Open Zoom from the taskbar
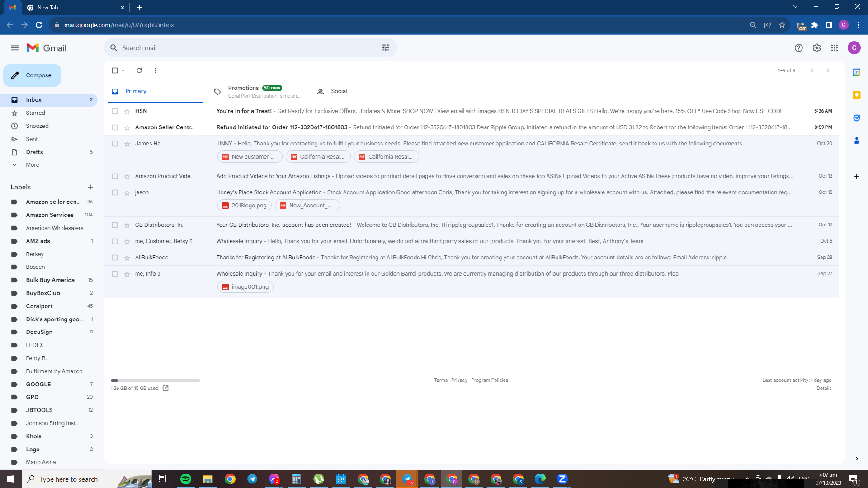868x488 pixels. pyautogui.click(x=562, y=479)
